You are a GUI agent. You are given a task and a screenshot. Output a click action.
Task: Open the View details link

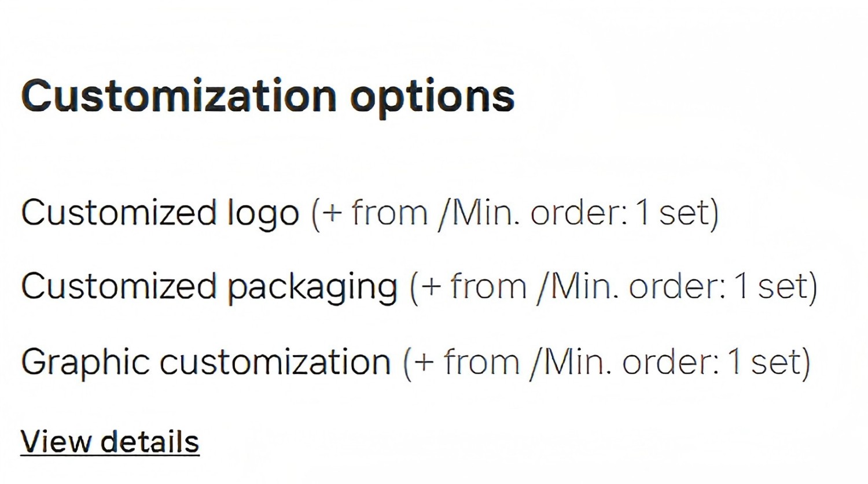tap(110, 442)
